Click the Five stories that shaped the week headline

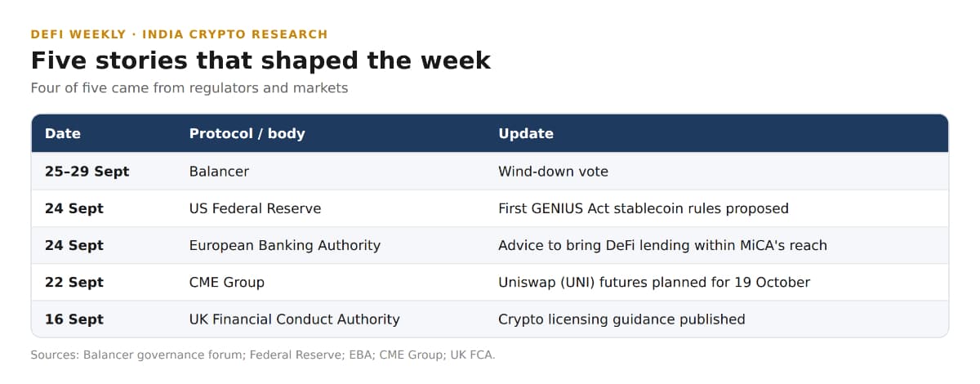[x=261, y=60]
